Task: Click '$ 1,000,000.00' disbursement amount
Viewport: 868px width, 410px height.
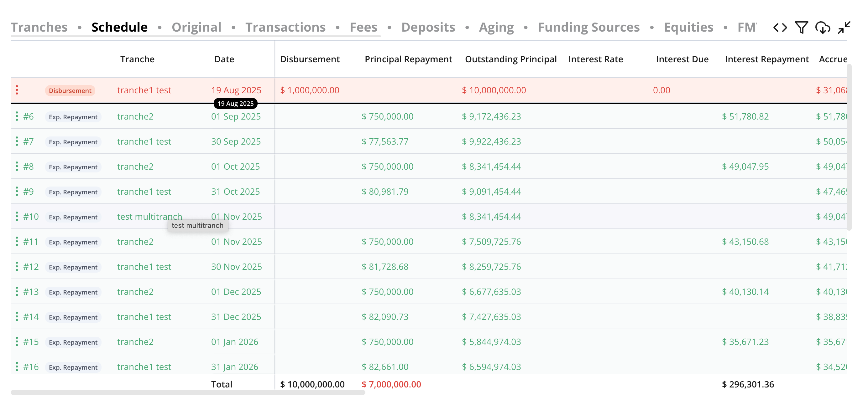Action: pos(310,90)
